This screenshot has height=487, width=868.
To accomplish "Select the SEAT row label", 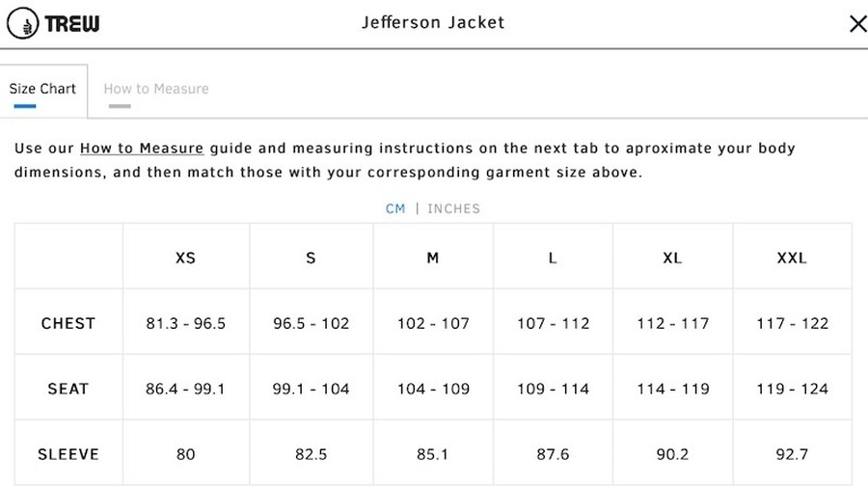I will (68, 389).
